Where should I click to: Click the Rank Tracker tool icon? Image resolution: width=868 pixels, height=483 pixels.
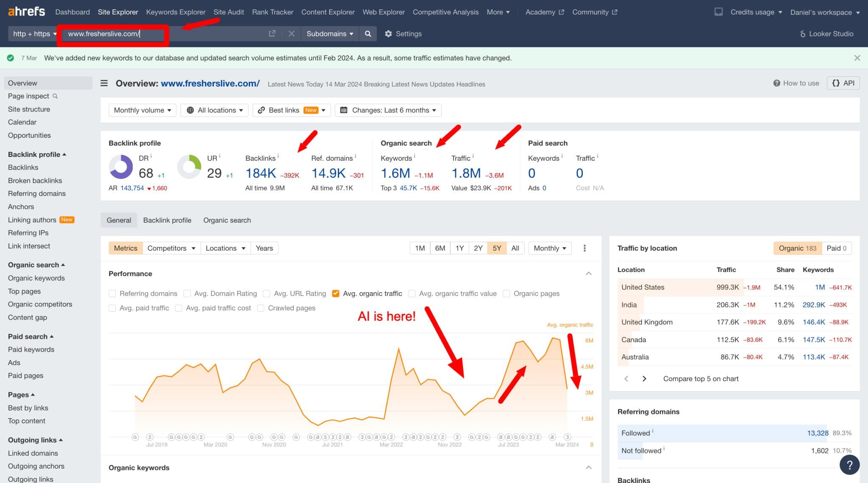pyautogui.click(x=272, y=11)
